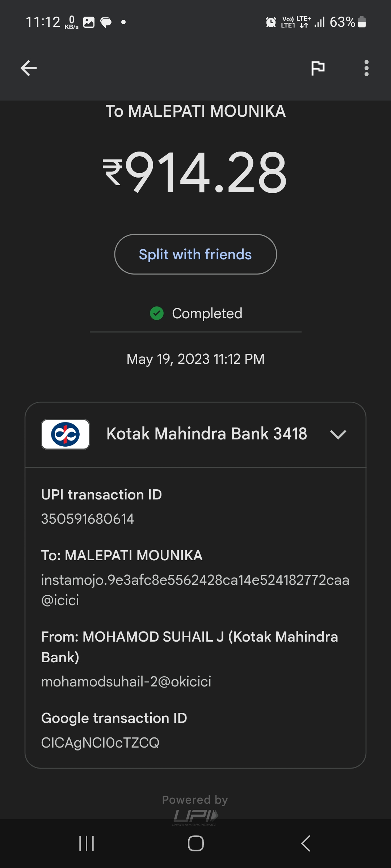Tap the ₹914.28 amount

point(195,173)
